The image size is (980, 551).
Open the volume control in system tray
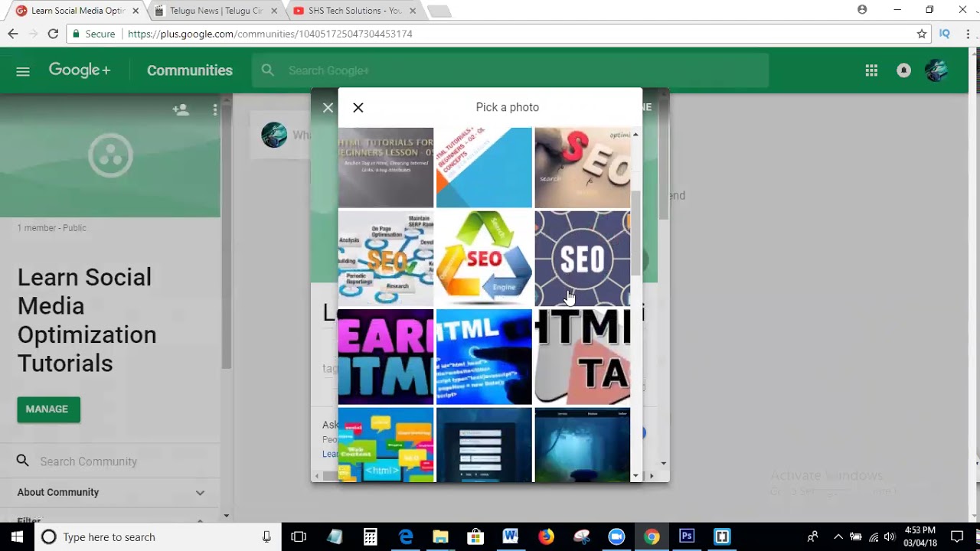(890, 536)
